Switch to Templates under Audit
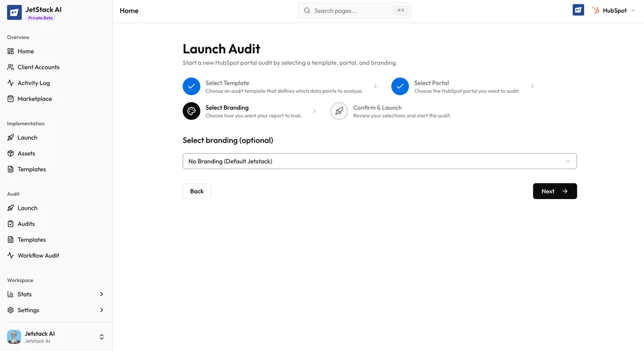The width and height of the screenshot is (644, 351). (x=31, y=239)
